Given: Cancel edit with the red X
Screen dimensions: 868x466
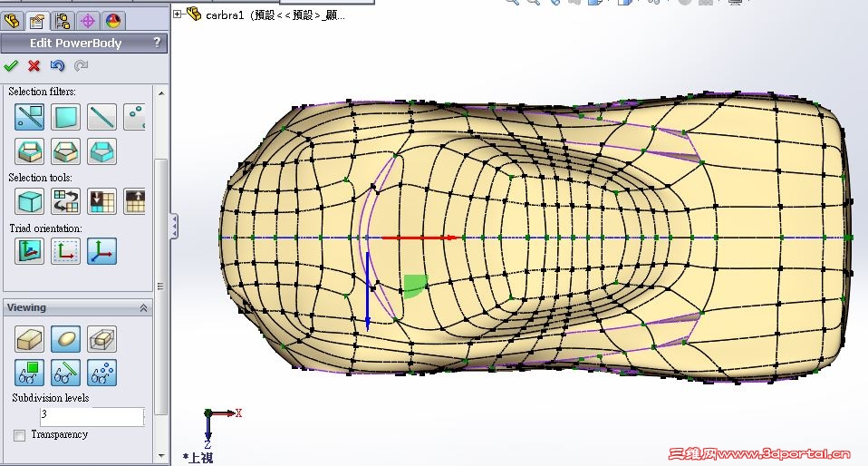Looking at the screenshot, I should coord(34,66).
